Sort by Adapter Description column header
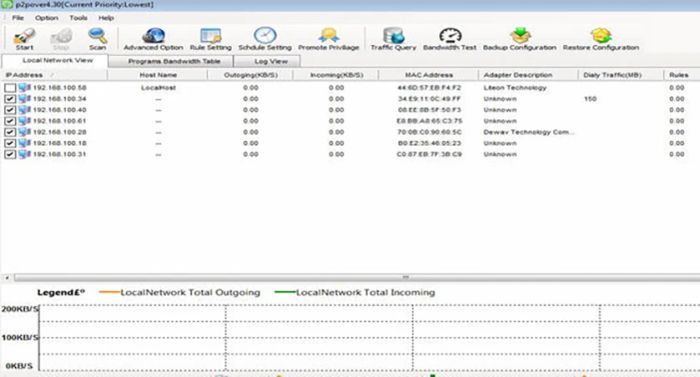Screen dimensions: 700x377 [x=528, y=75]
